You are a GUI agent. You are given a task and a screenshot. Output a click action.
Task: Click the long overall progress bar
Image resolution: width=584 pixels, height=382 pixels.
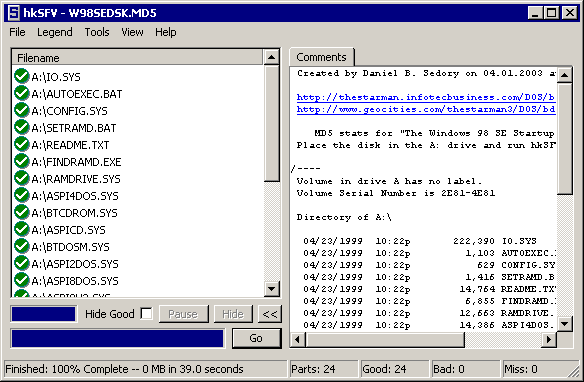[x=118, y=338]
